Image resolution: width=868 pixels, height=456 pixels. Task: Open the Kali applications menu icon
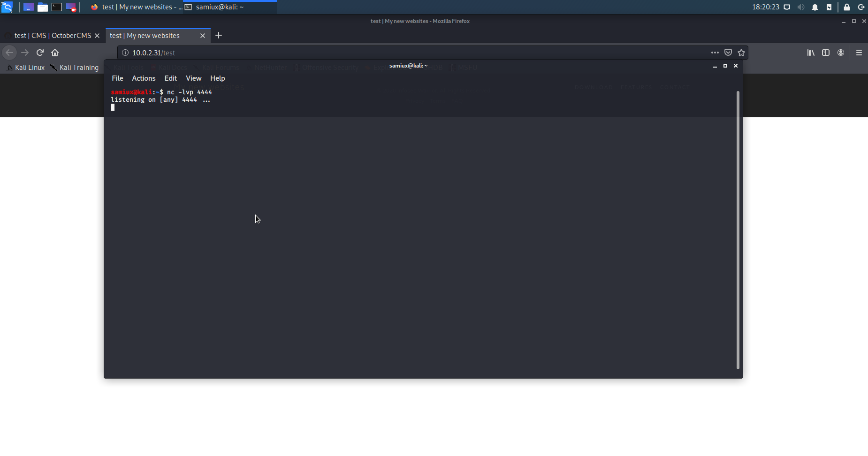(7, 7)
